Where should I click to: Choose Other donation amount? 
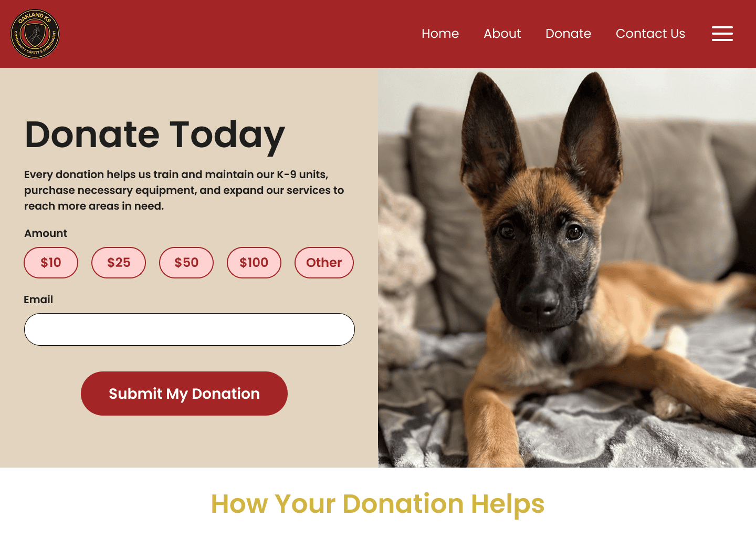point(324,263)
